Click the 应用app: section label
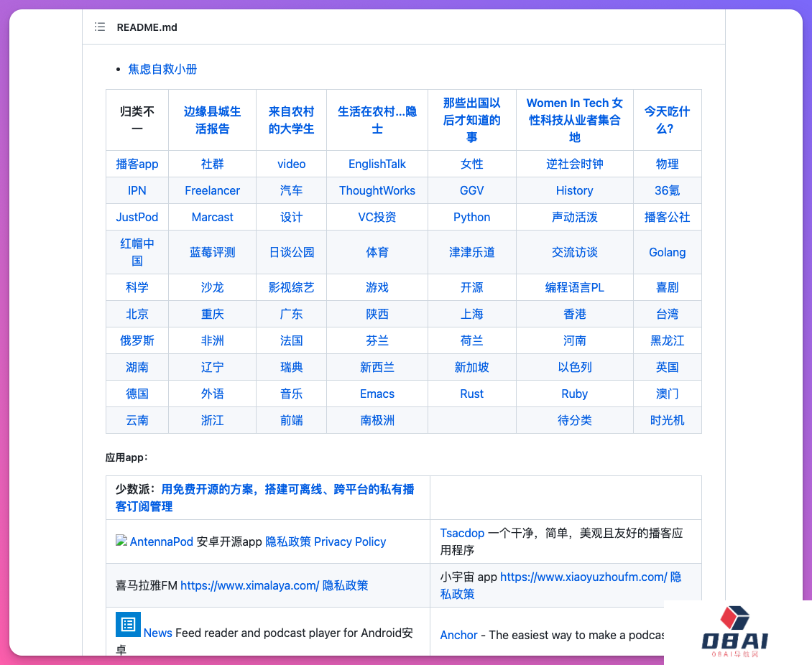 coord(127,457)
